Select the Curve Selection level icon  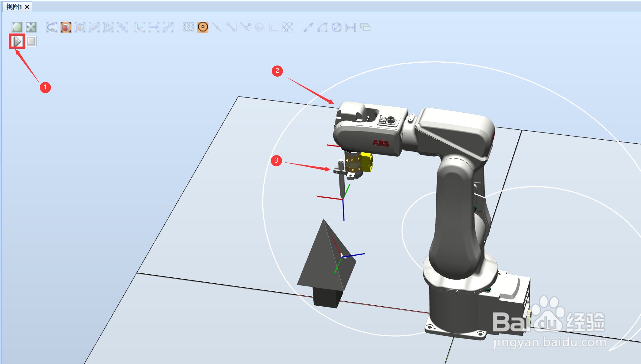click(x=52, y=27)
